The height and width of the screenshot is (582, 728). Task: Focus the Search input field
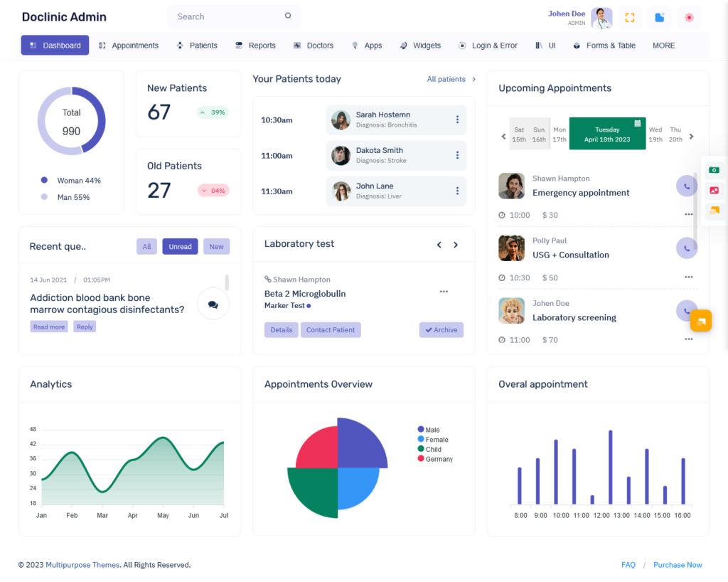(x=234, y=16)
